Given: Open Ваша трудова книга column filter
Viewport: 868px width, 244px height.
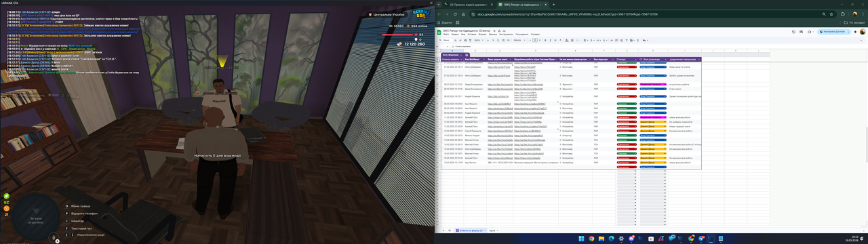Looking at the screenshot, I should [x=511, y=60].
